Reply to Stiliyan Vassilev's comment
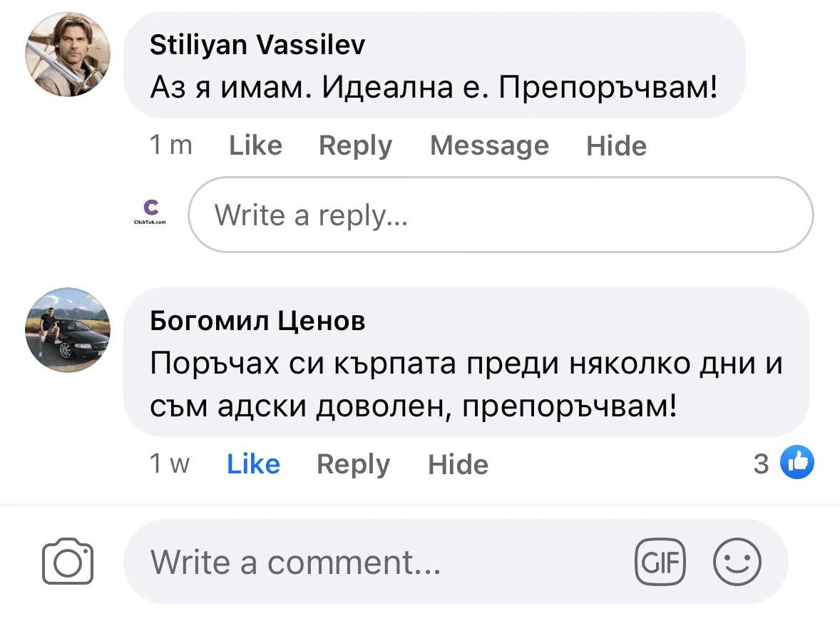 [x=355, y=145]
